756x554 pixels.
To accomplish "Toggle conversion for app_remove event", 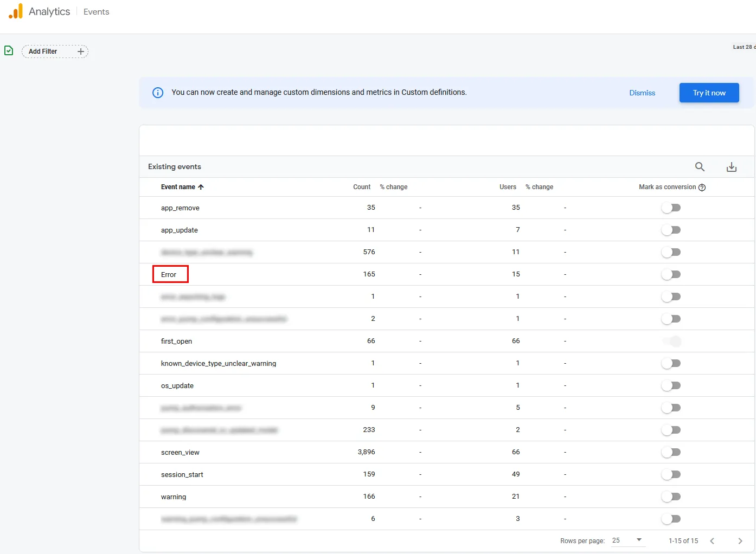I will point(671,208).
